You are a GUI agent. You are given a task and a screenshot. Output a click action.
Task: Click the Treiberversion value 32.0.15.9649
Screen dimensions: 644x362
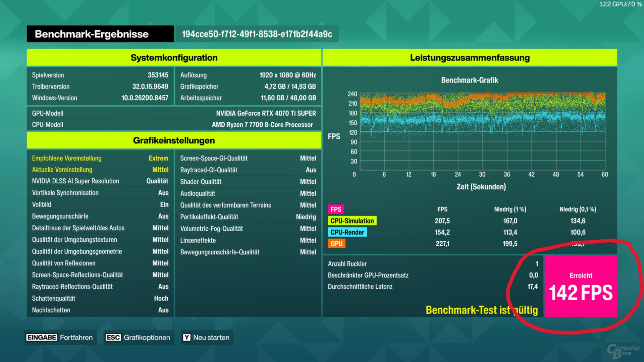point(150,86)
